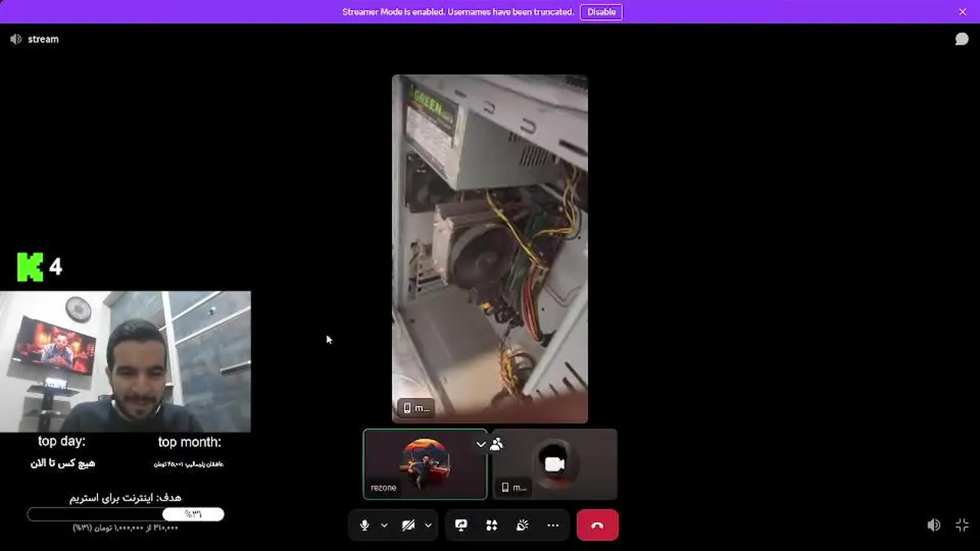This screenshot has height=551, width=980.
Task: Click the 'top month:' label
Action: coord(189,442)
